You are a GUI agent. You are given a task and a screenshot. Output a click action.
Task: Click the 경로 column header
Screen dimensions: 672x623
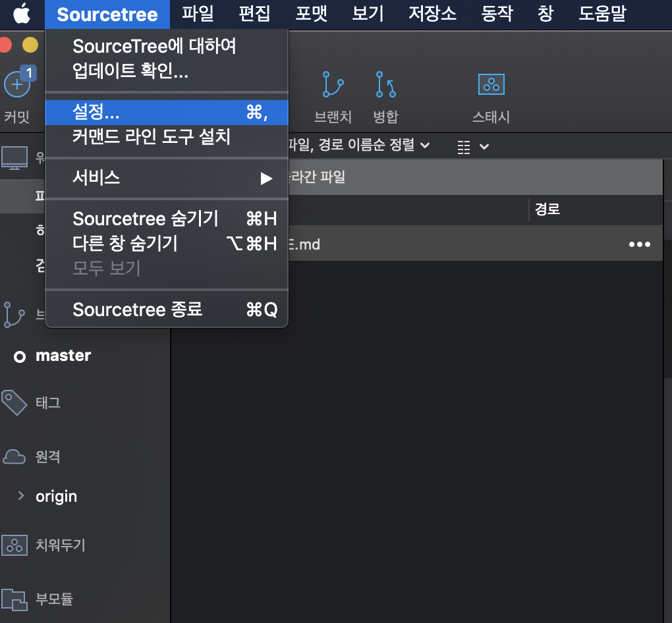point(547,209)
